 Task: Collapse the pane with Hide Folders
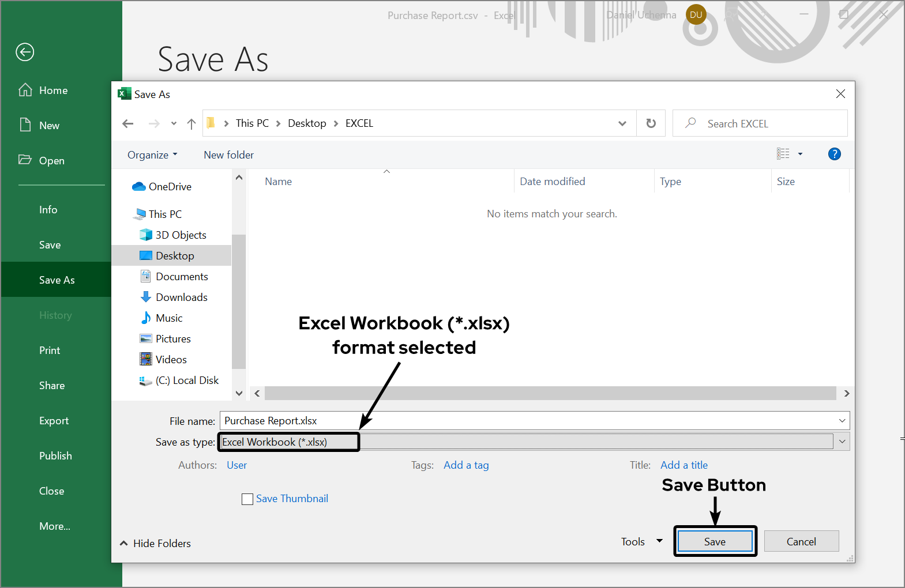tap(155, 543)
